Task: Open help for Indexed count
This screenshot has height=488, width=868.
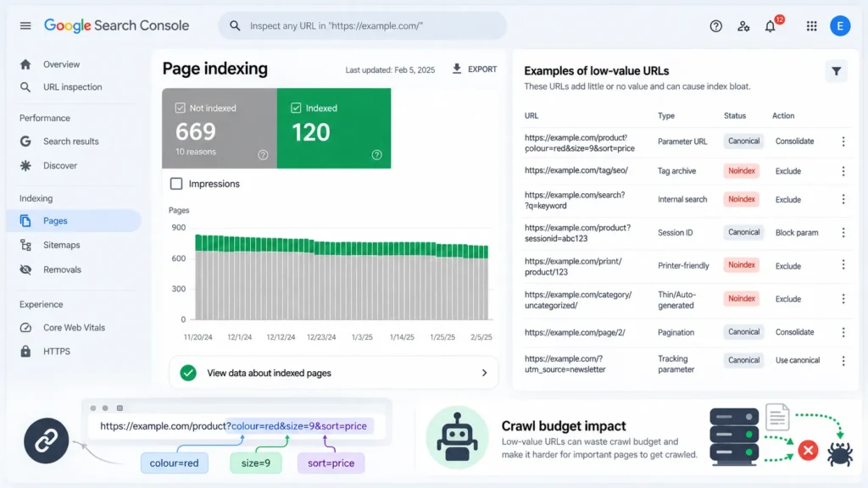Action: [377, 155]
